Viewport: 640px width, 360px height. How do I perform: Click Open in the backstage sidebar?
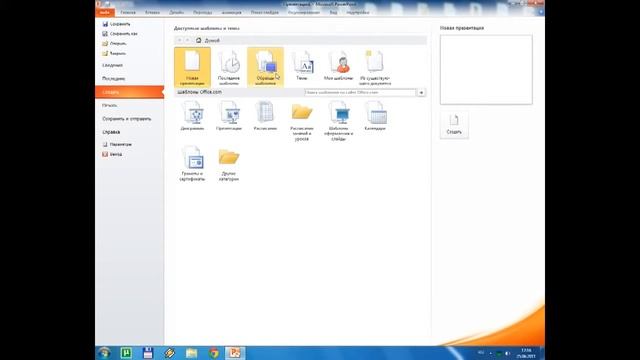point(114,43)
